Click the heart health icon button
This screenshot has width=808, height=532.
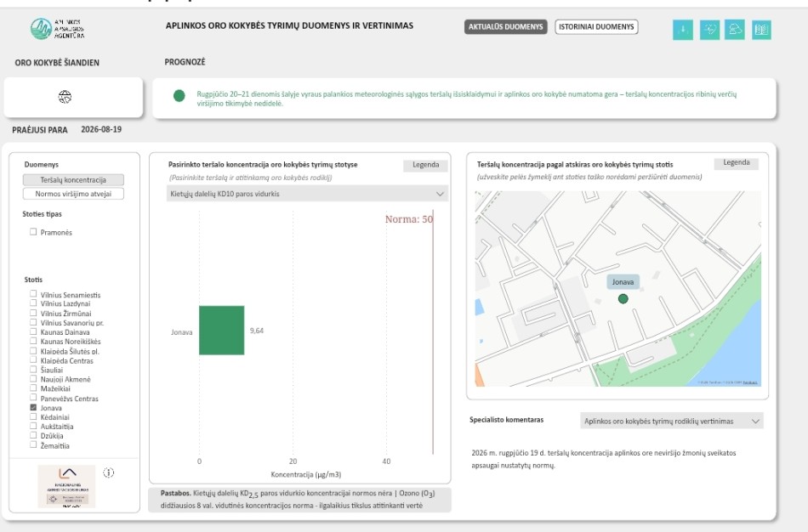(x=709, y=30)
